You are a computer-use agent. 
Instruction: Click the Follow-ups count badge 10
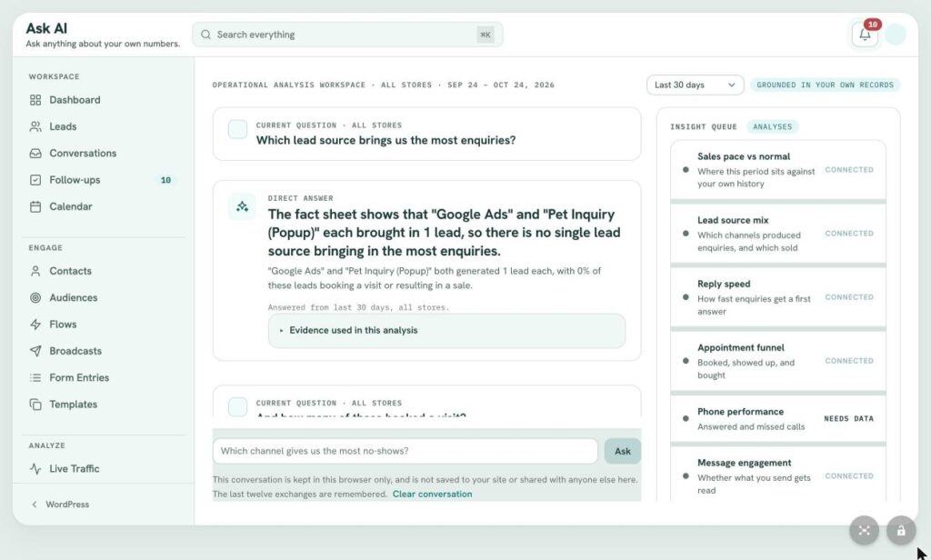point(165,180)
